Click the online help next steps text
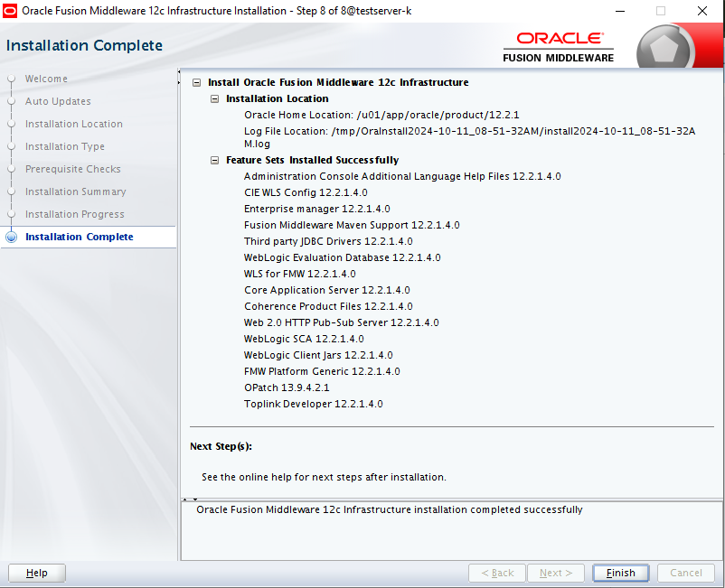 [324, 477]
